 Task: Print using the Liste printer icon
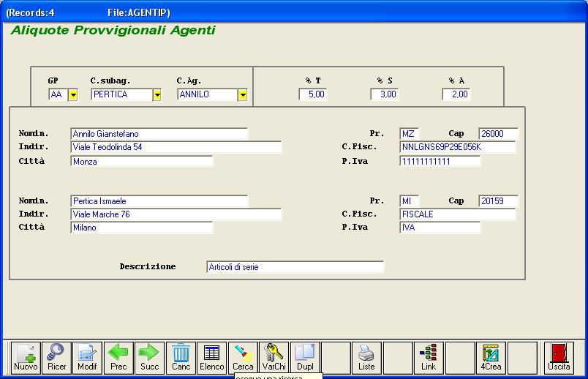(x=366, y=357)
